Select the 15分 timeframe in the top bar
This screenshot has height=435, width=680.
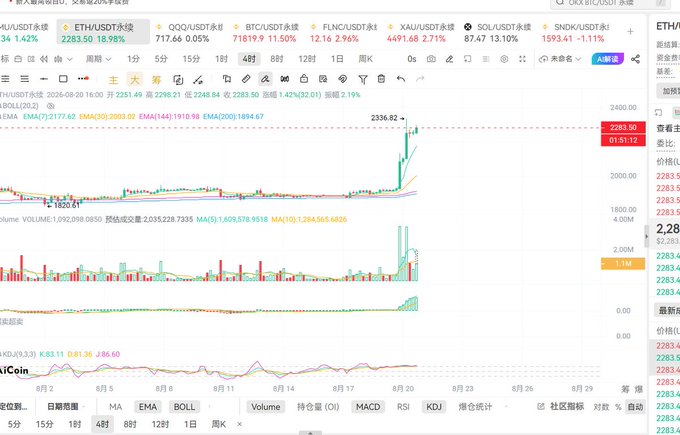(x=191, y=59)
